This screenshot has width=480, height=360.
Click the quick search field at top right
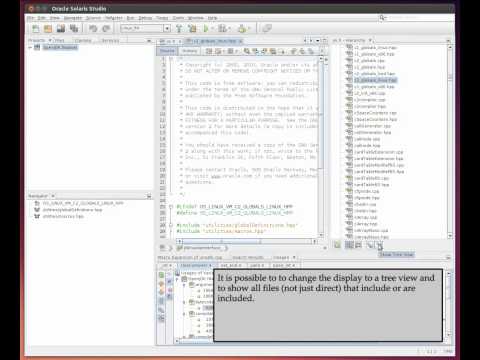pyautogui.click(x=417, y=18)
